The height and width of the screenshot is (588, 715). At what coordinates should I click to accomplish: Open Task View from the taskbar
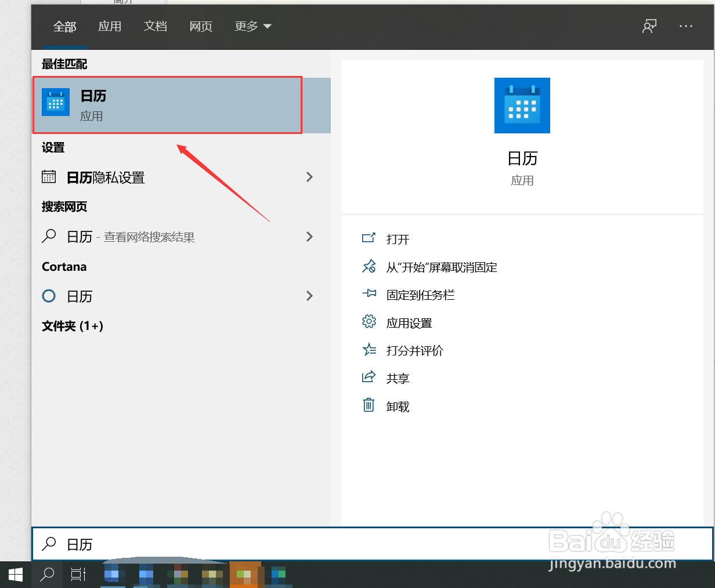point(78,574)
